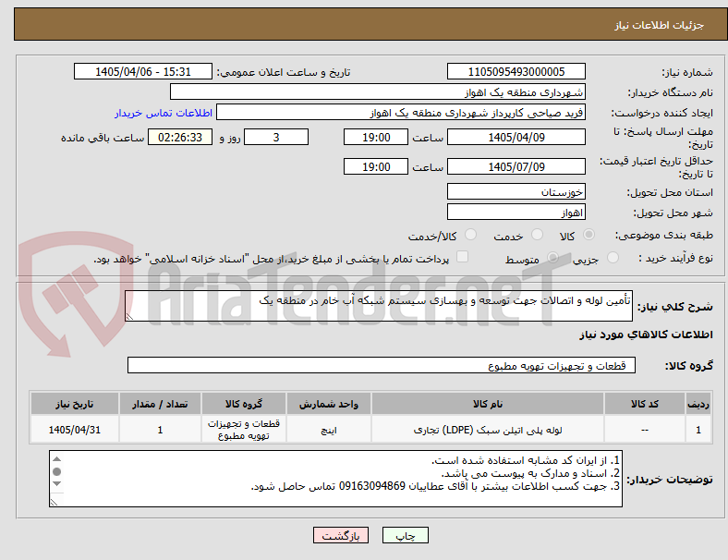Click the goods group field قطعات و تجهیزات

click(382, 365)
